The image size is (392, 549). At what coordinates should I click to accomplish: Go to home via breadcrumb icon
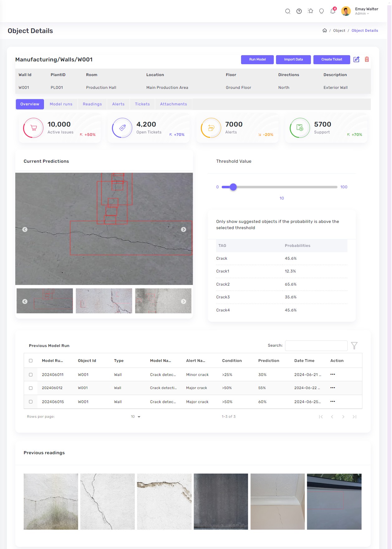(324, 31)
